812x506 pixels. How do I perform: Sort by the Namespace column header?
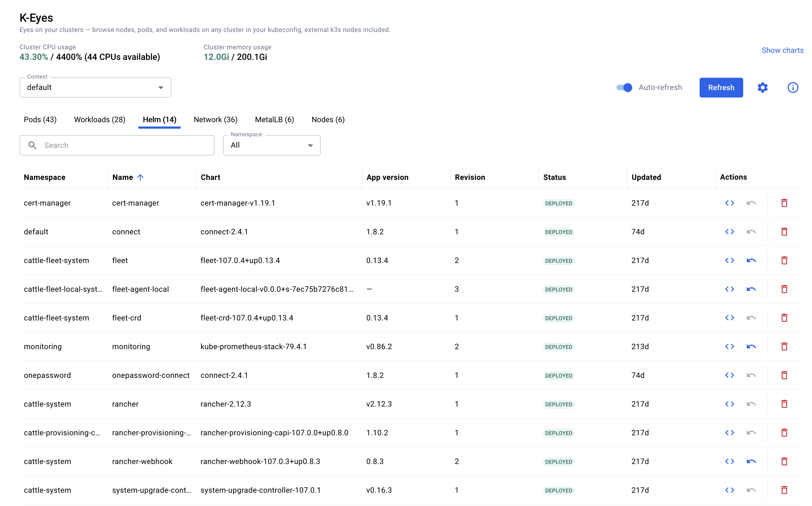coord(44,177)
